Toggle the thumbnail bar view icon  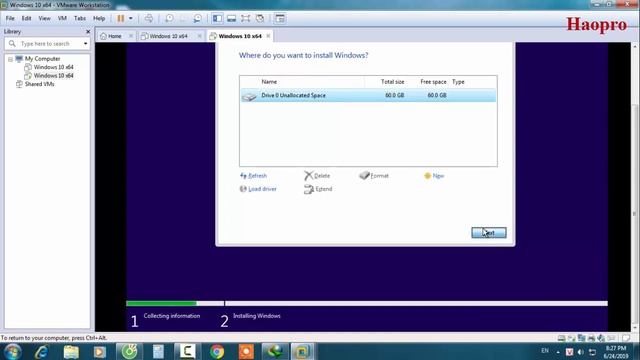(231, 18)
